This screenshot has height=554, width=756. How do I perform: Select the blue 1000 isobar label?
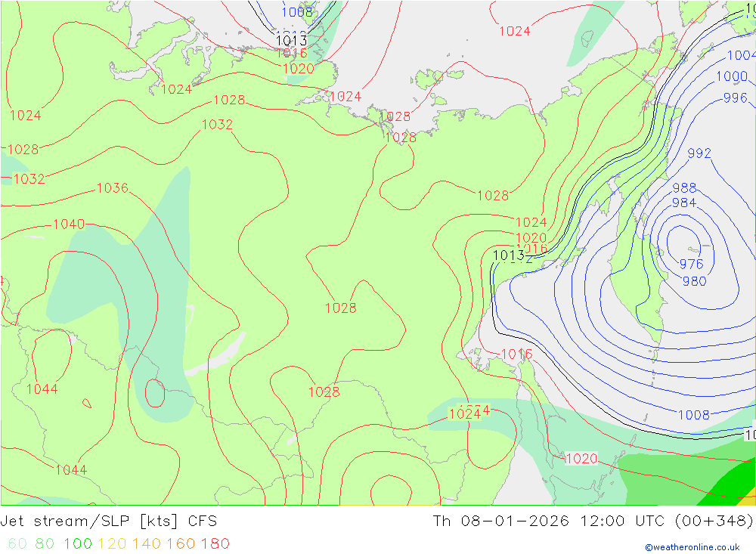[732, 76]
